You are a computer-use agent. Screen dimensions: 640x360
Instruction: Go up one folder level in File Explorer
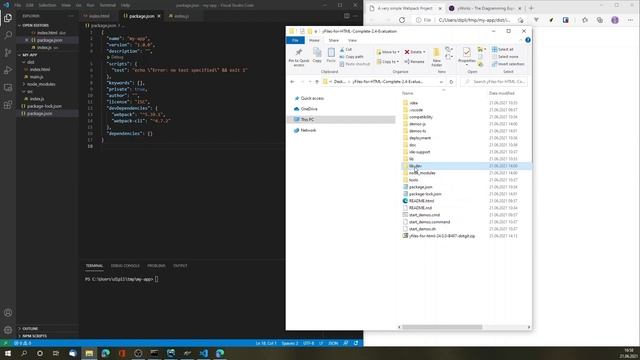pyautogui.click(x=317, y=82)
